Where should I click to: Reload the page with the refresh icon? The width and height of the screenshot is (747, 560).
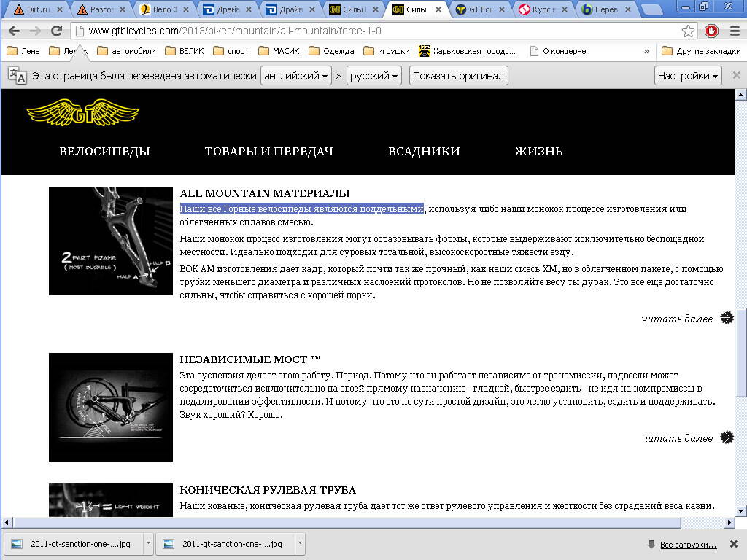pyautogui.click(x=56, y=31)
